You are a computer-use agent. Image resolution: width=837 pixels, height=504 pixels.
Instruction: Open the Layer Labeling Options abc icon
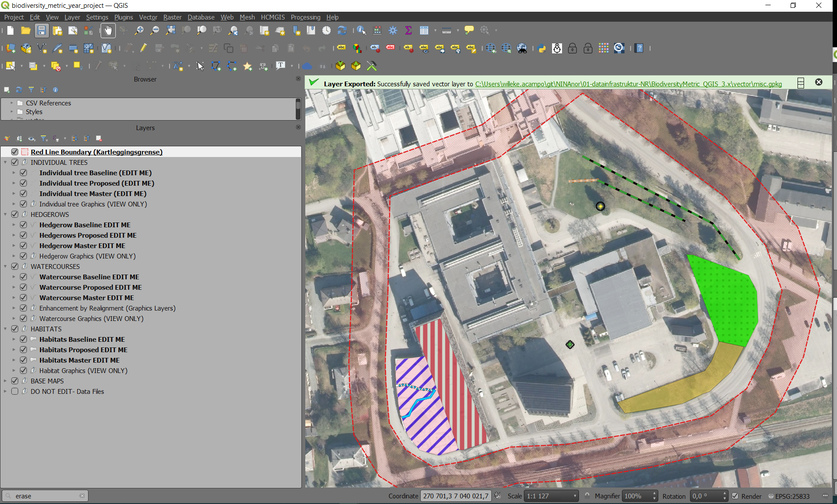pos(341,48)
